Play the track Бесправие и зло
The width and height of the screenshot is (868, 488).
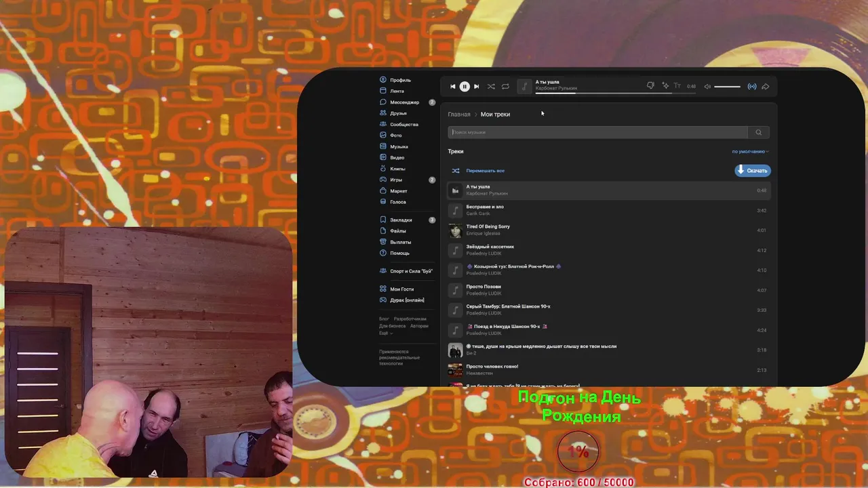pyautogui.click(x=609, y=210)
